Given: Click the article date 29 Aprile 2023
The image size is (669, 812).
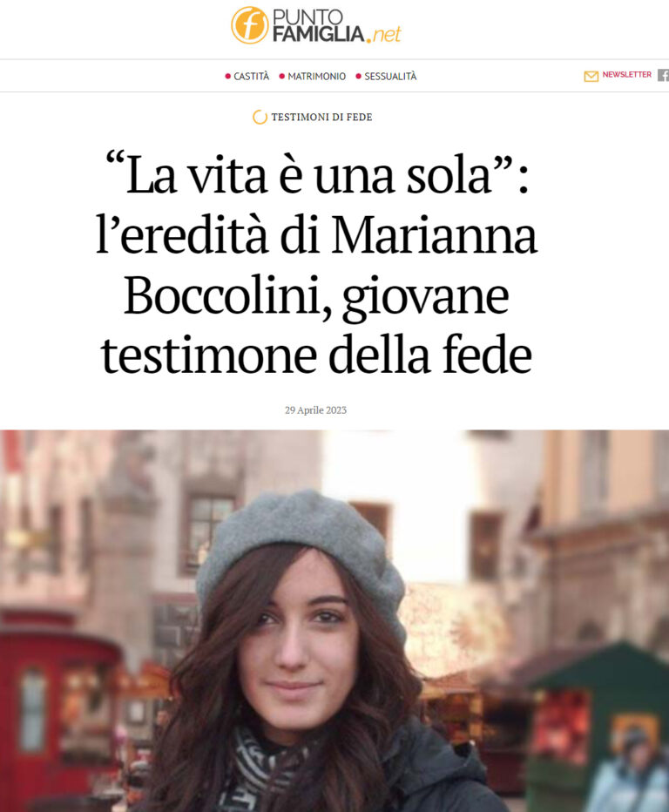Looking at the screenshot, I should pyautogui.click(x=315, y=409).
